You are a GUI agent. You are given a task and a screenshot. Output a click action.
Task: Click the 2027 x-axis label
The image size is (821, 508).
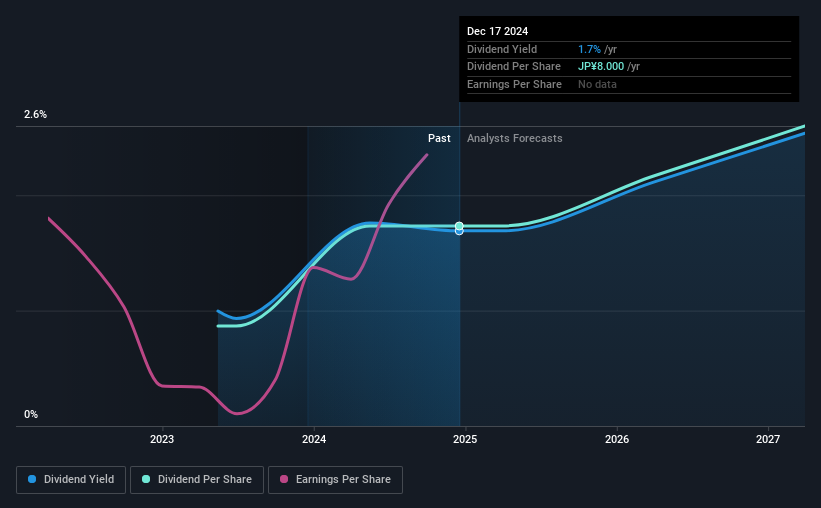click(x=768, y=439)
